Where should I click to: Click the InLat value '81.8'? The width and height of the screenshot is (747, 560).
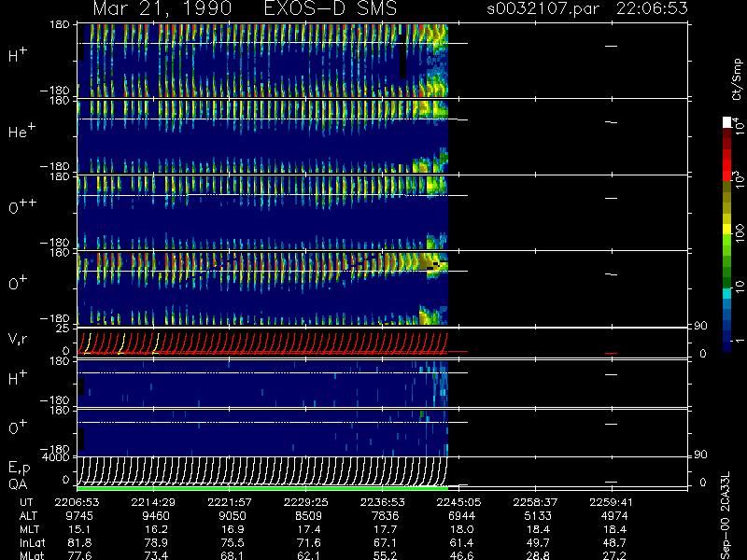(79, 543)
